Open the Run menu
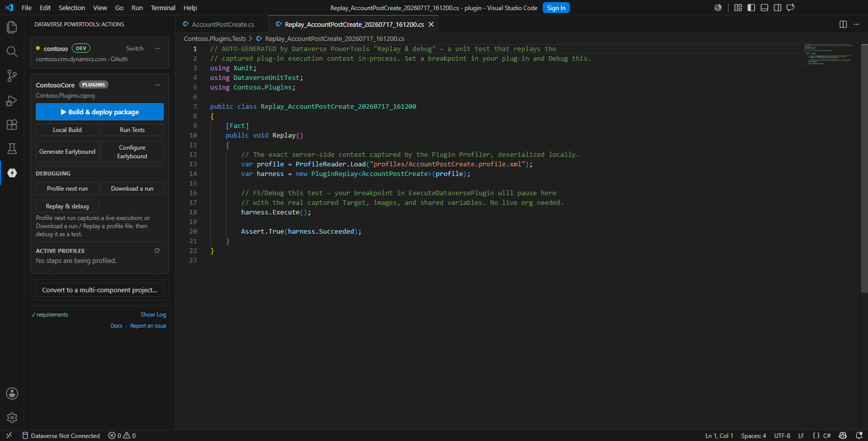 pyautogui.click(x=137, y=8)
